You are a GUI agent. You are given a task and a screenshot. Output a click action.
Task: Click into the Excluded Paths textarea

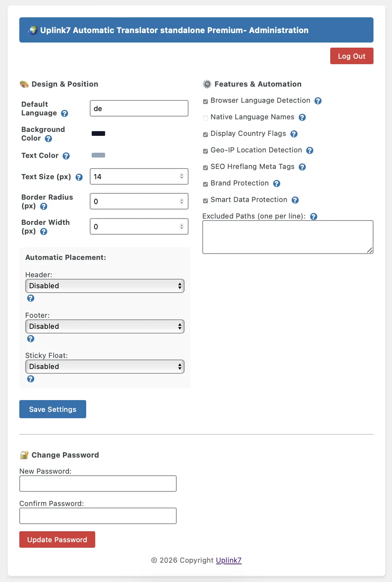point(288,237)
